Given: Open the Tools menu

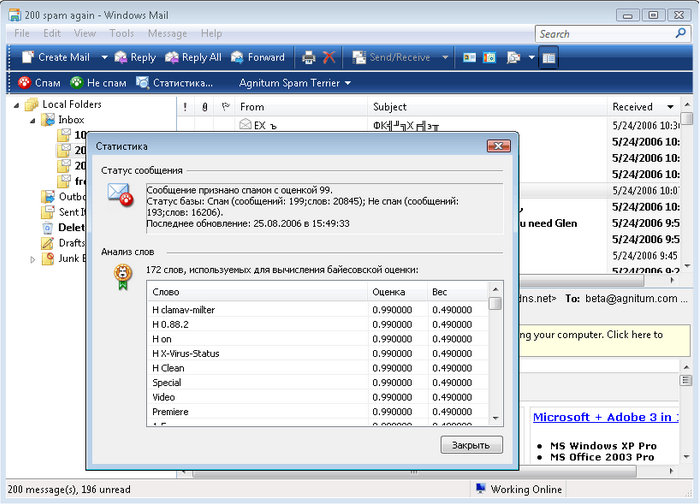Looking at the screenshot, I should click(121, 33).
